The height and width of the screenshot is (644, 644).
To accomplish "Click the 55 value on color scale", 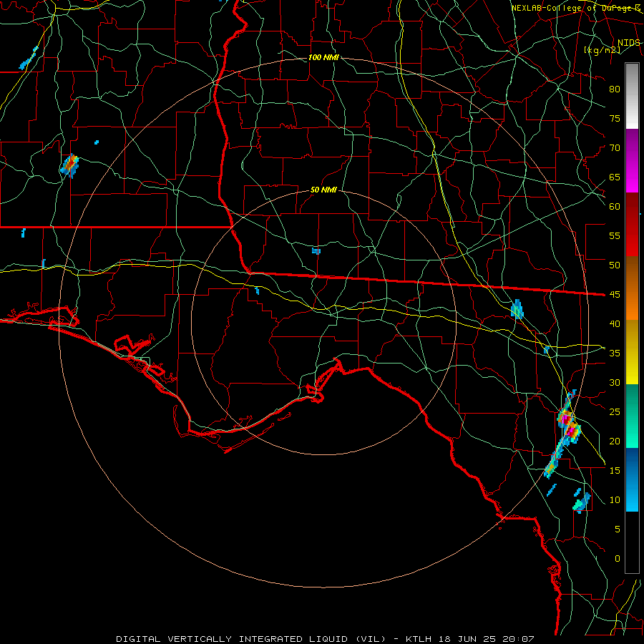I will tap(615, 235).
